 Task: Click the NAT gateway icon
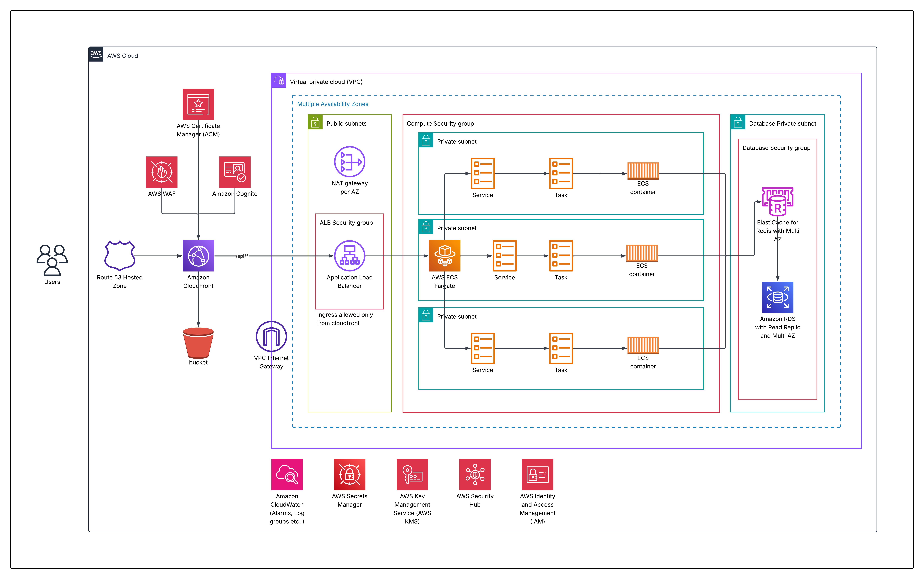(350, 162)
